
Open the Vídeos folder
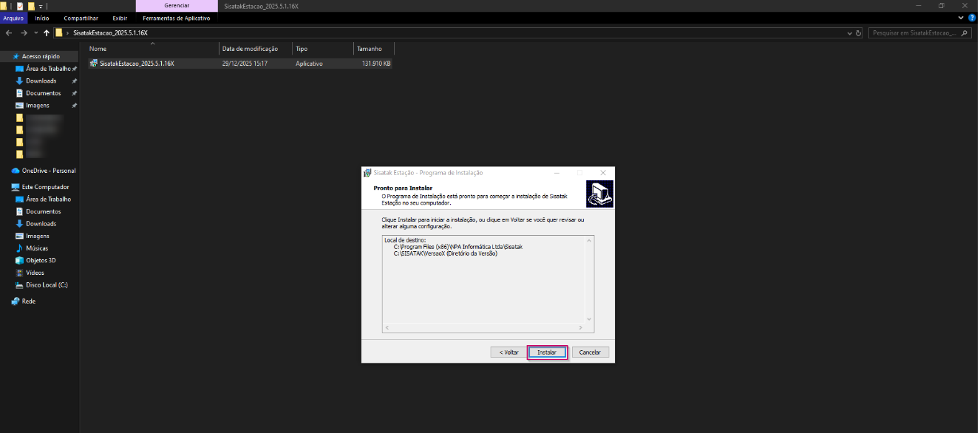coord(35,273)
